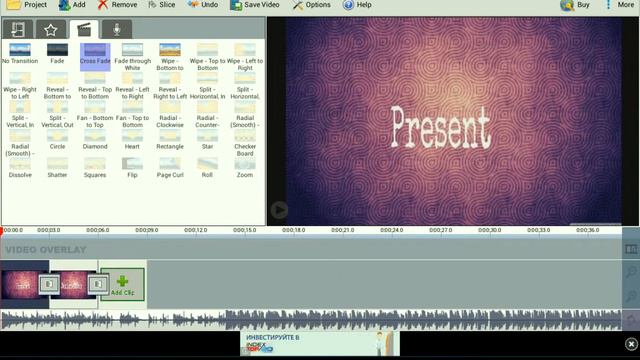Click the audio waveform track
This screenshot has height=360, width=640.
[x=311, y=320]
